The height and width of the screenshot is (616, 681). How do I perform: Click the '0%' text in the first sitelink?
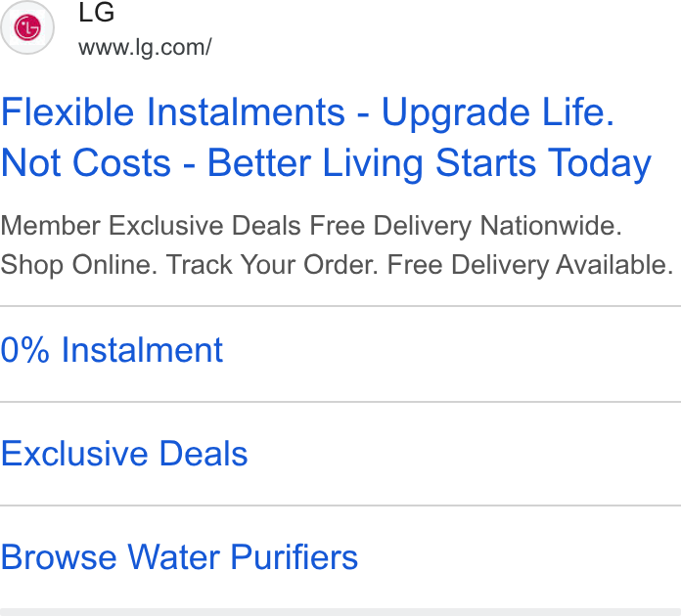[x=24, y=349]
